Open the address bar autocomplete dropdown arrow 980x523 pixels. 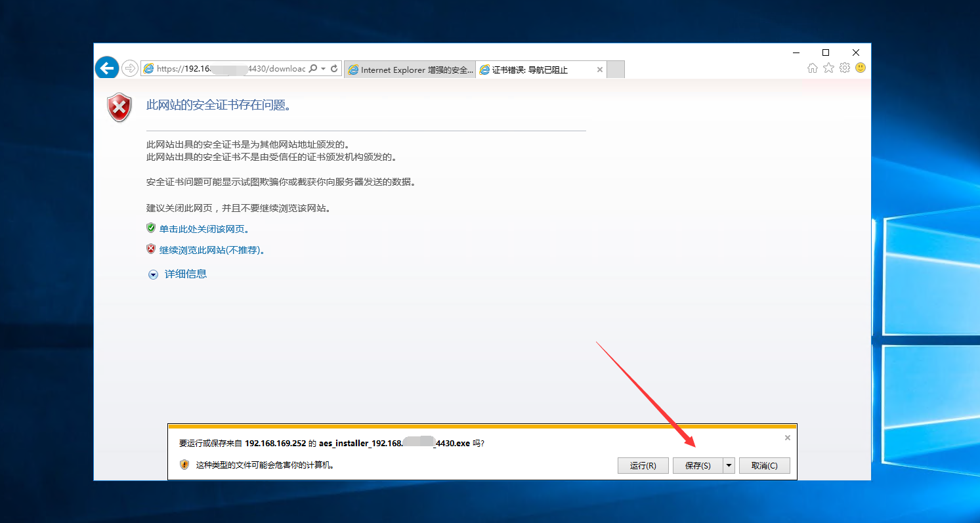pyautogui.click(x=324, y=69)
